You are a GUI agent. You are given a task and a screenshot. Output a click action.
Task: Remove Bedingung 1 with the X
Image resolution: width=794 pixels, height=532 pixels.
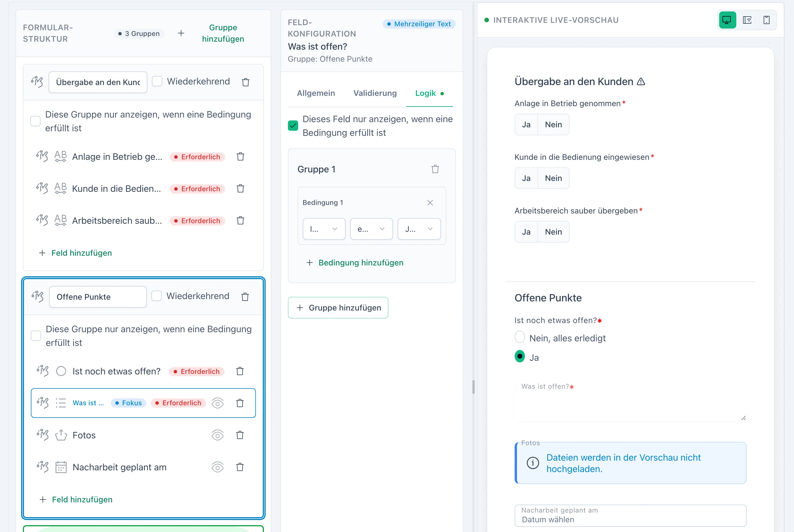430,203
